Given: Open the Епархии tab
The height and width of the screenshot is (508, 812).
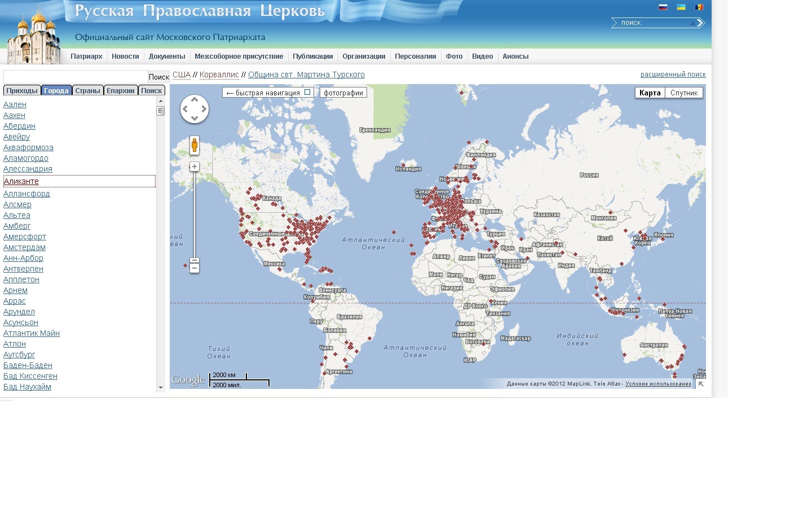Looking at the screenshot, I should pyautogui.click(x=121, y=90).
